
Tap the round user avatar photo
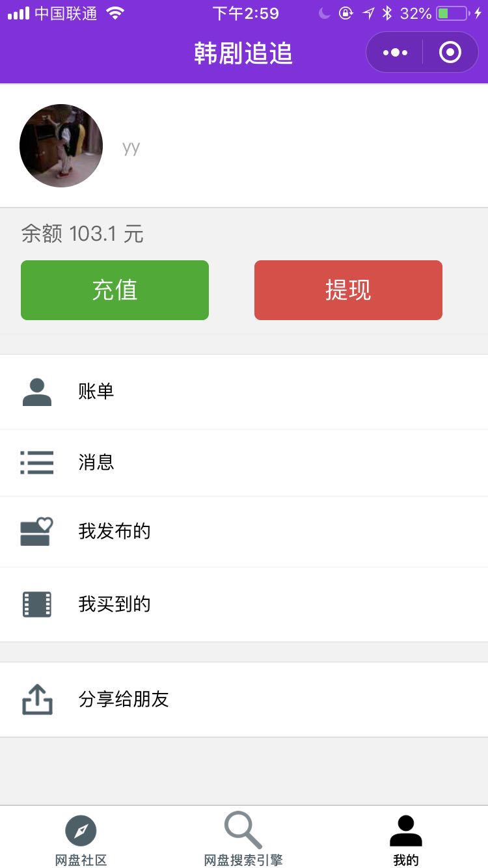[x=61, y=146]
